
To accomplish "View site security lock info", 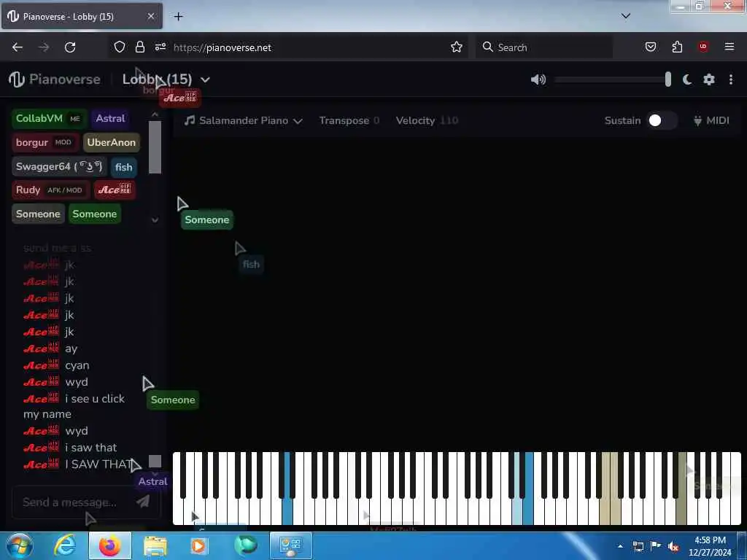I will (139, 47).
